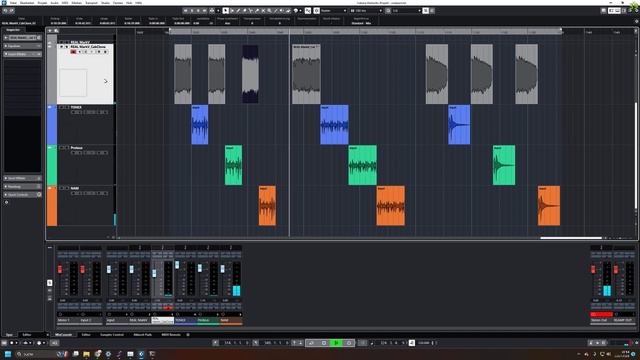Expand the bottom inspector section above the gear

pyautogui.click(x=22, y=195)
